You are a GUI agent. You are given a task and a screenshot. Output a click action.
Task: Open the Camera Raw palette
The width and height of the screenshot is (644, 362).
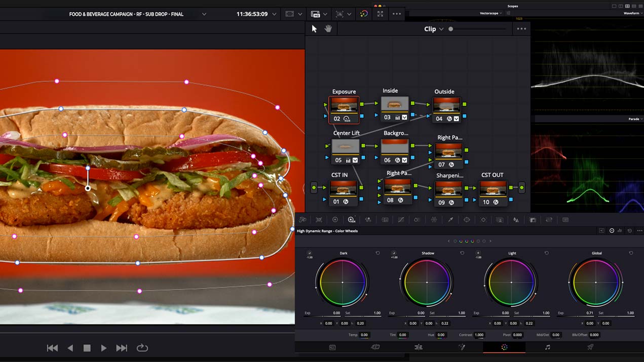302,219
